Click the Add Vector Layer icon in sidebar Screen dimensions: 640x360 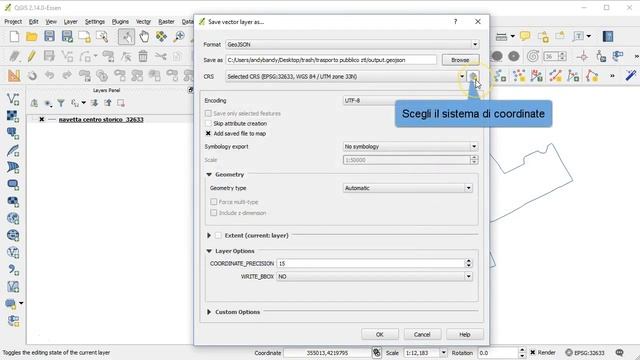point(13,99)
